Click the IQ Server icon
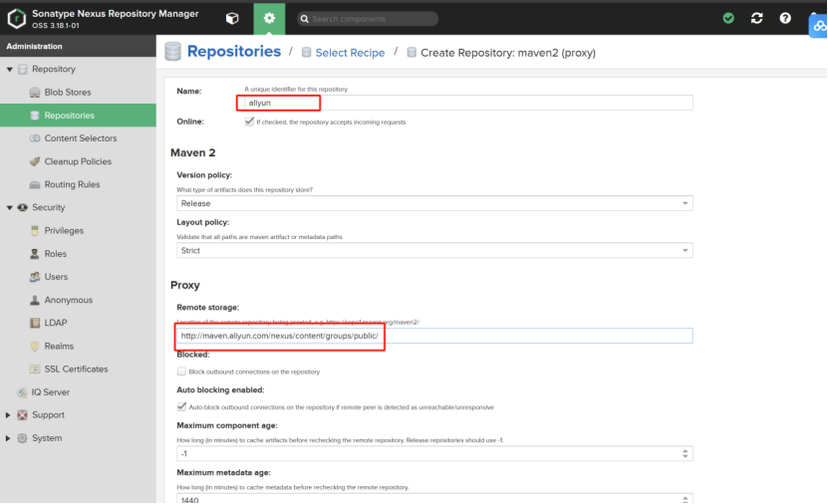 (x=22, y=392)
